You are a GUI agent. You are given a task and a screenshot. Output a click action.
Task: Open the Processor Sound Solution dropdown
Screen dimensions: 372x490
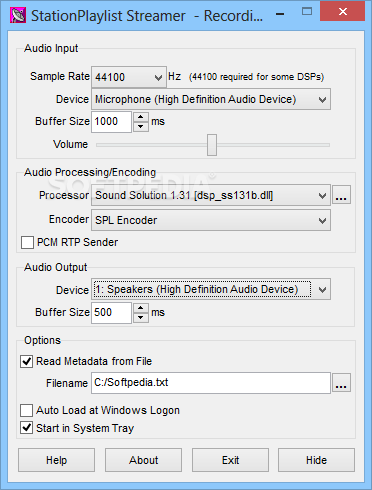[x=211, y=195]
